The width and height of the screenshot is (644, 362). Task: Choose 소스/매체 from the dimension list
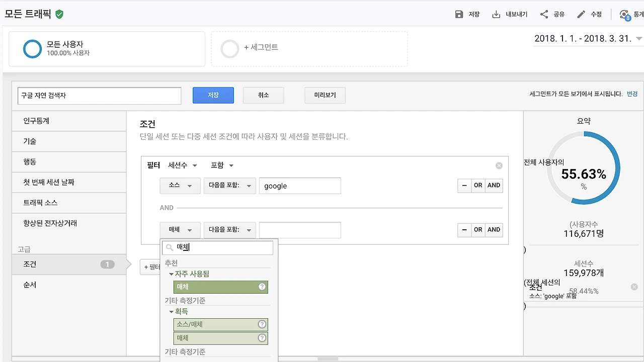pyautogui.click(x=220, y=324)
